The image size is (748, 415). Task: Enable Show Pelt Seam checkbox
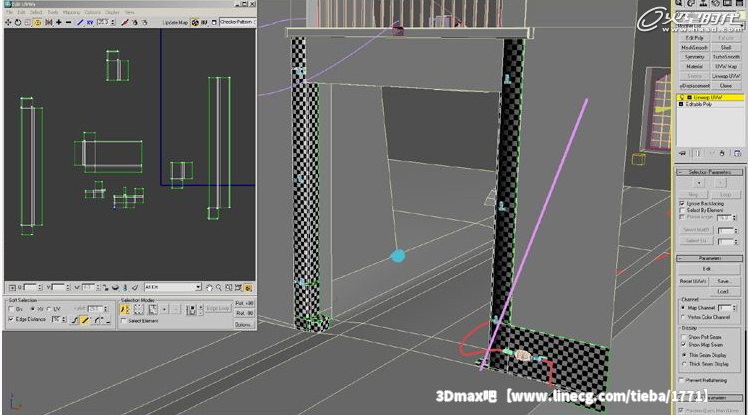(684, 337)
